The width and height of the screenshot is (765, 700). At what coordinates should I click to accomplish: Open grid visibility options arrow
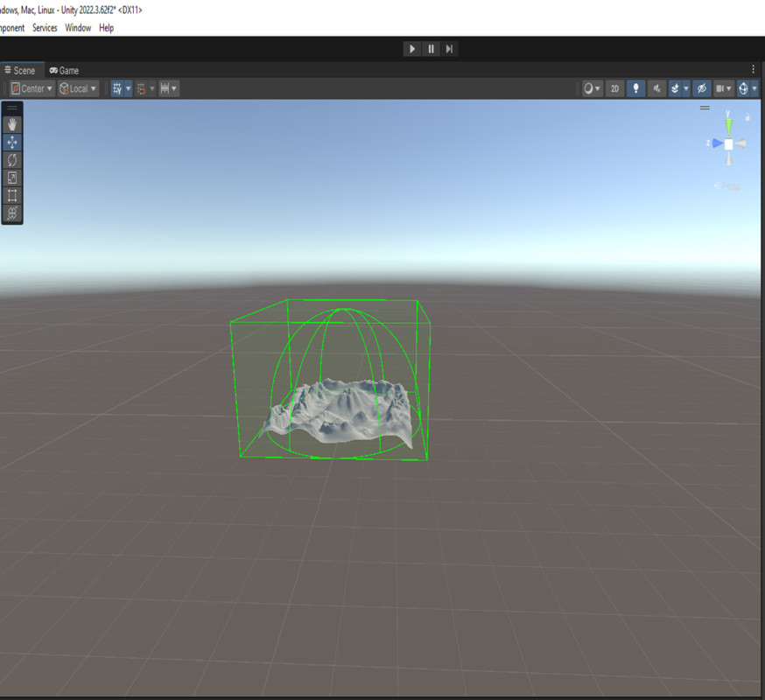click(129, 88)
